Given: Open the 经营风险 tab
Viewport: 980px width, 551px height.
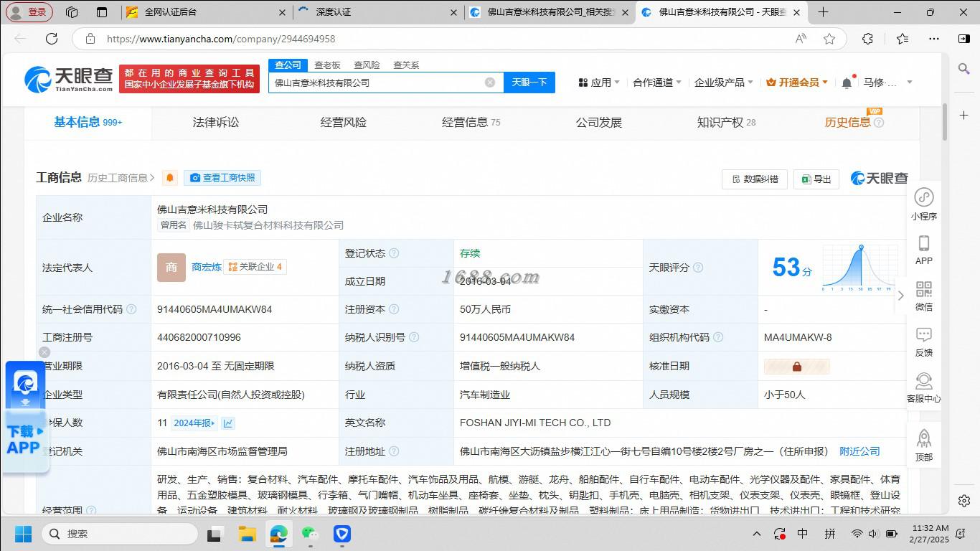Looking at the screenshot, I should 344,122.
